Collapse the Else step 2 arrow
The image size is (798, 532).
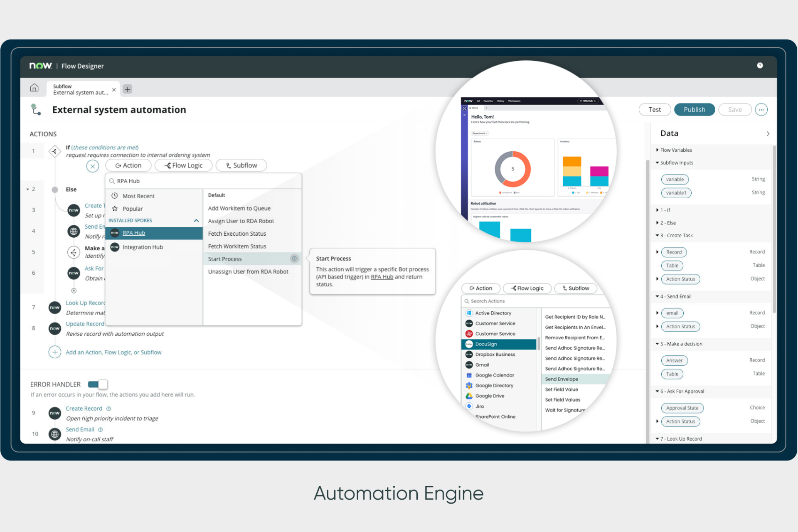(x=28, y=189)
